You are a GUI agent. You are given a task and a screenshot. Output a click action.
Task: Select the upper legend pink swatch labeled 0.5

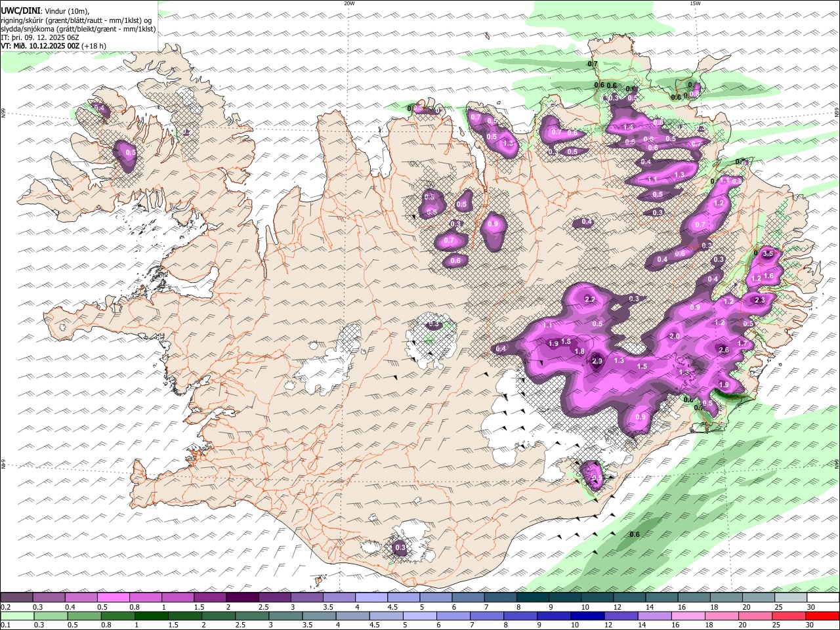point(113,597)
